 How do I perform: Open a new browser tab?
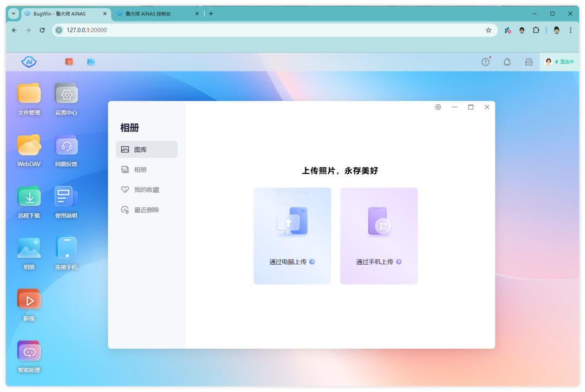pyautogui.click(x=211, y=14)
